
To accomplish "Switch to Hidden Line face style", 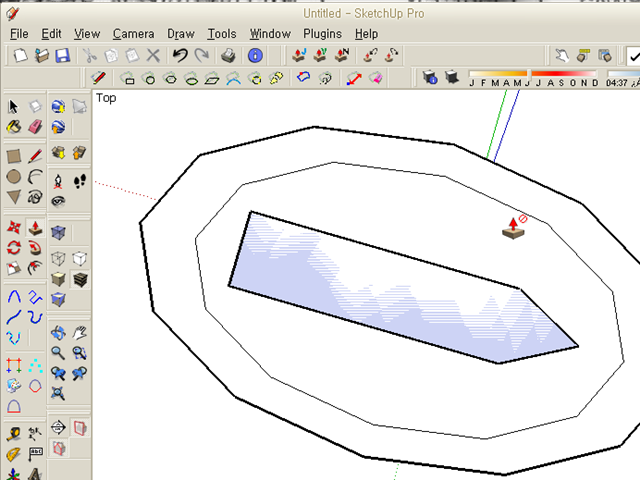I will (80, 259).
